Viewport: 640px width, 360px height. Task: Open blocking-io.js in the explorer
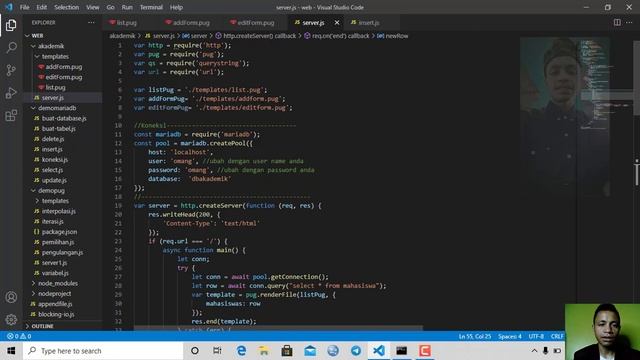[x=56, y=314]
